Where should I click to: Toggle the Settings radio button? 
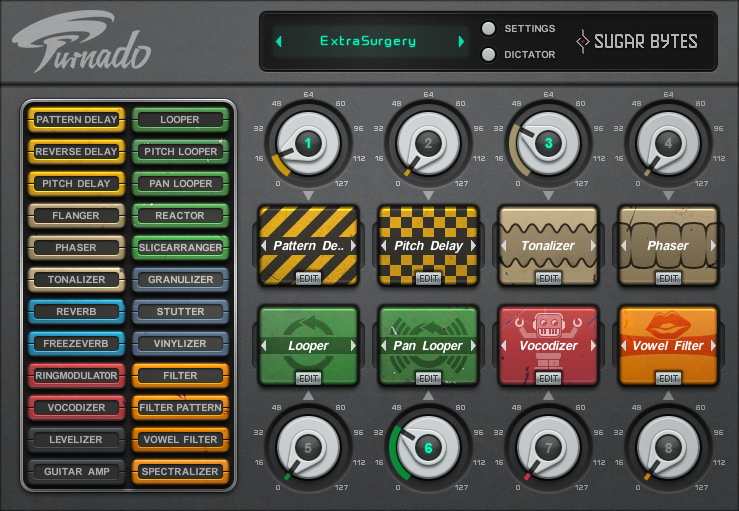(x=488, y=29)
